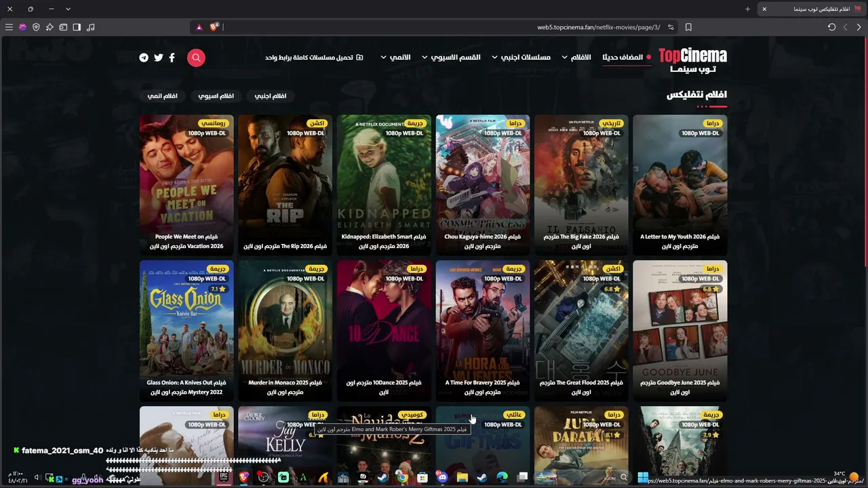Open تحميل مسلسلات كاملة برابط واحد link
Screen dimensions: 868x488
point(314,58)
